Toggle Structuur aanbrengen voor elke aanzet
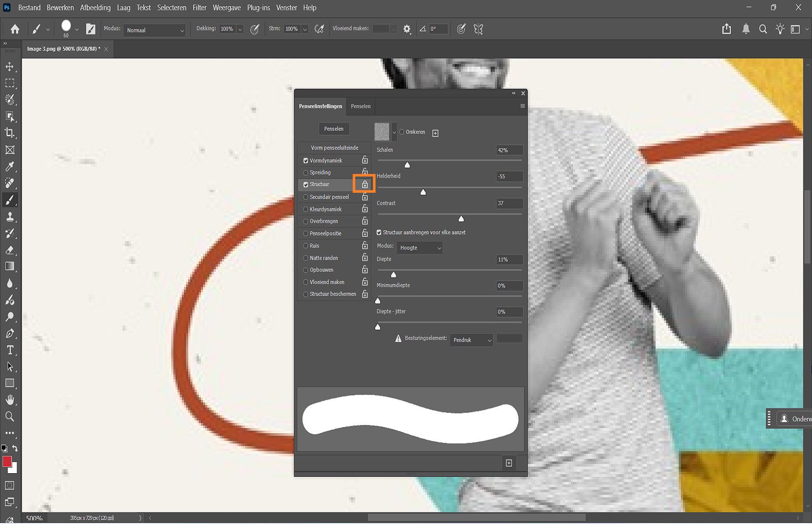812x524 pixels. 379,232
